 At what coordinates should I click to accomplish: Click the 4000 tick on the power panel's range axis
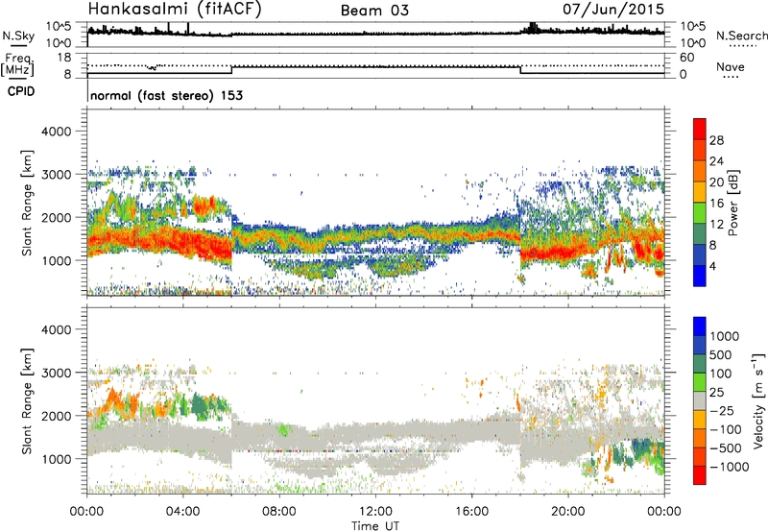[56, 132]
